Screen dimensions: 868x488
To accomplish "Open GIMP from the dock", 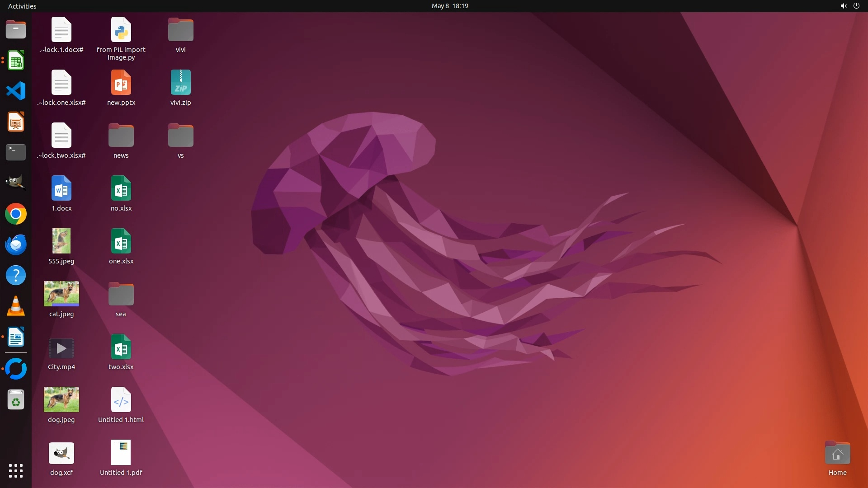I will 16,183.
